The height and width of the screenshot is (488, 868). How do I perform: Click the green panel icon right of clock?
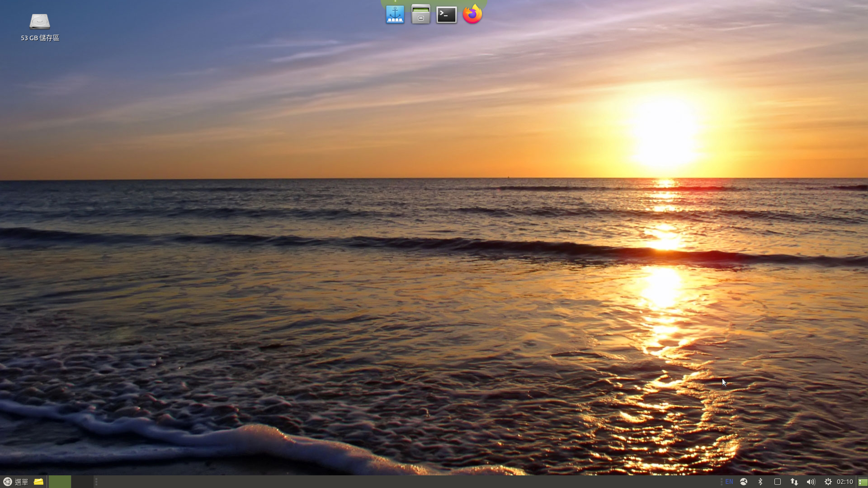click(863, 482)
